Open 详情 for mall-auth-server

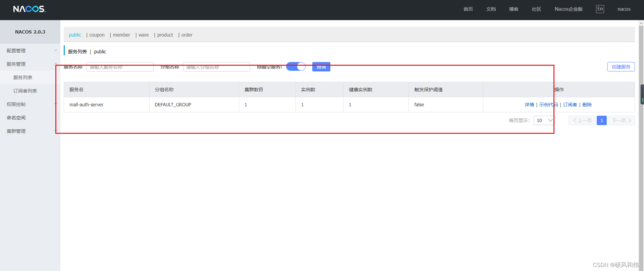click(x=529, y=105)
